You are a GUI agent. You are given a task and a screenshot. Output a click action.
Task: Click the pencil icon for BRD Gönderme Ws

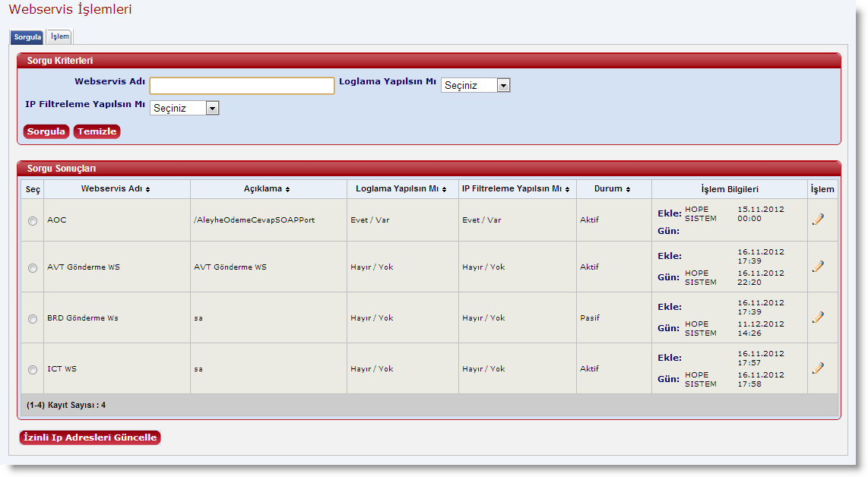coord(818,317)
